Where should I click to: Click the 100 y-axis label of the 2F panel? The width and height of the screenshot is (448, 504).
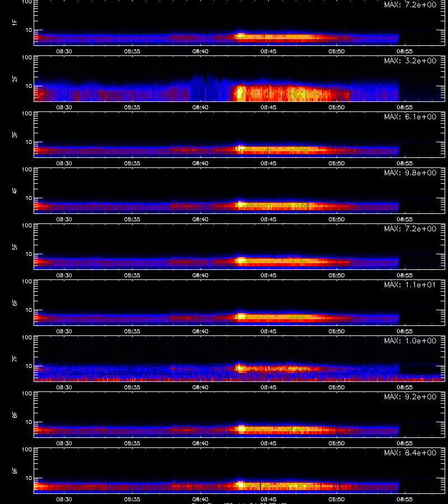pyautogui.click(x=27, y=58)
